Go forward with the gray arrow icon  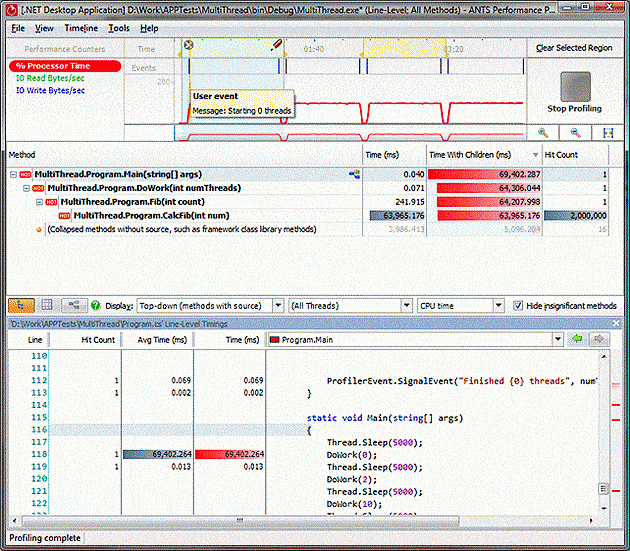tap(599, 339)
